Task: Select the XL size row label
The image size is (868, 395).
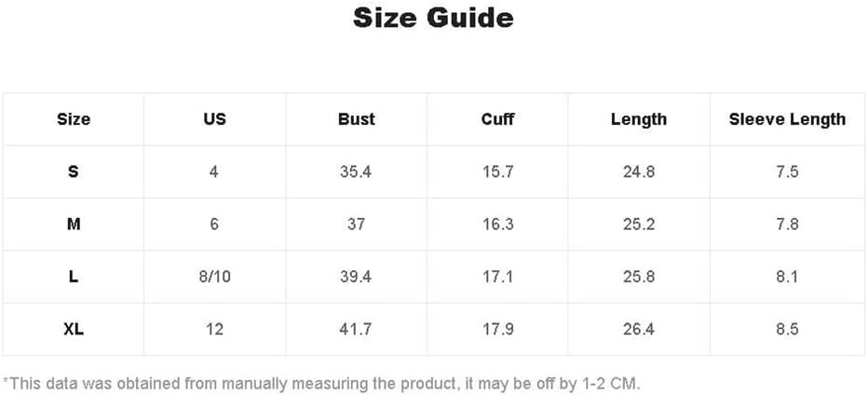Action: click(x=74, y=329)
